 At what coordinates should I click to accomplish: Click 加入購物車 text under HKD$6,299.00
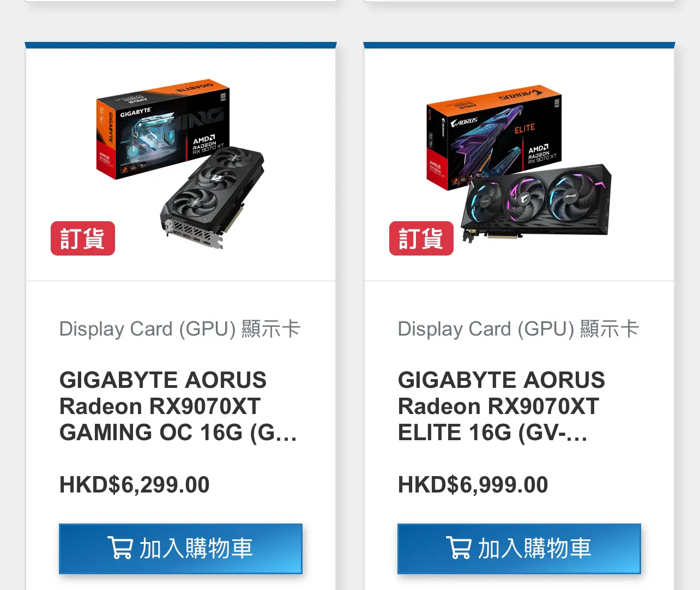point(196,548)
